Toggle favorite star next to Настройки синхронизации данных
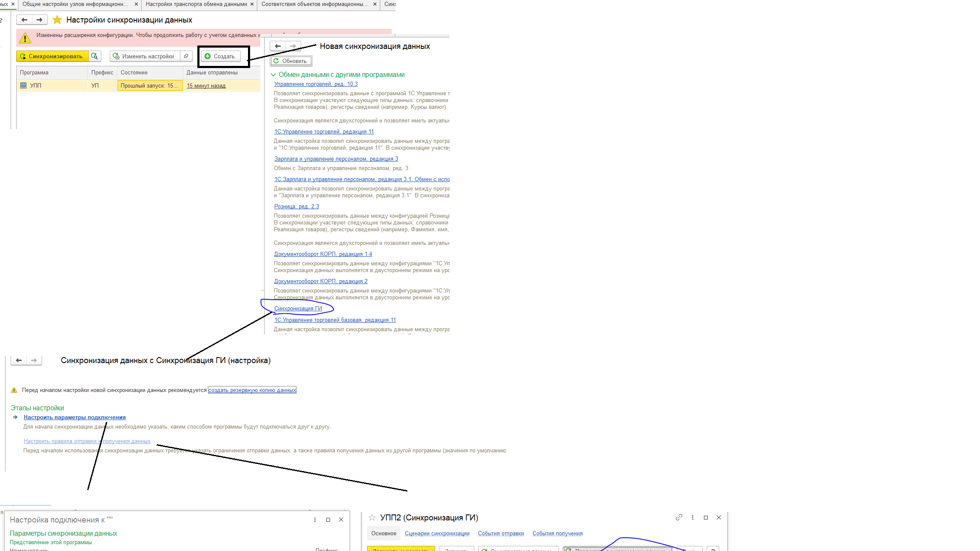 [x=57, y=20]
